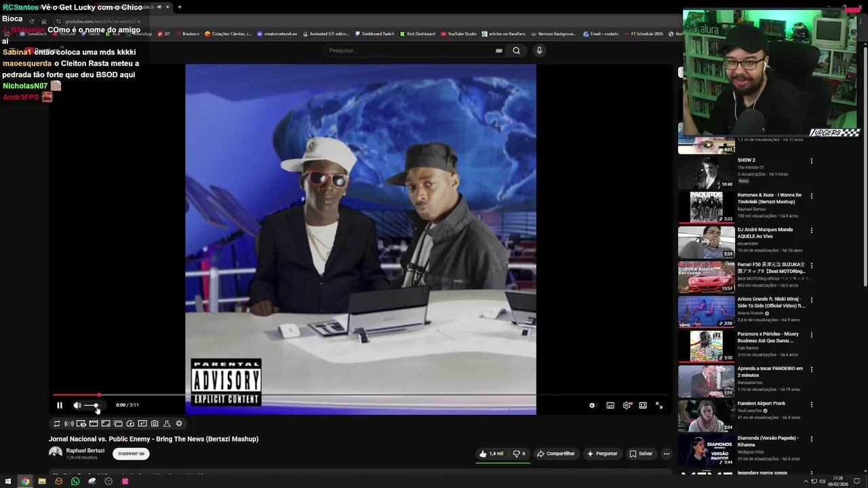Click the audio boost waves icon
This screenshot has width=868, height=488.
[x=69, y=424]
